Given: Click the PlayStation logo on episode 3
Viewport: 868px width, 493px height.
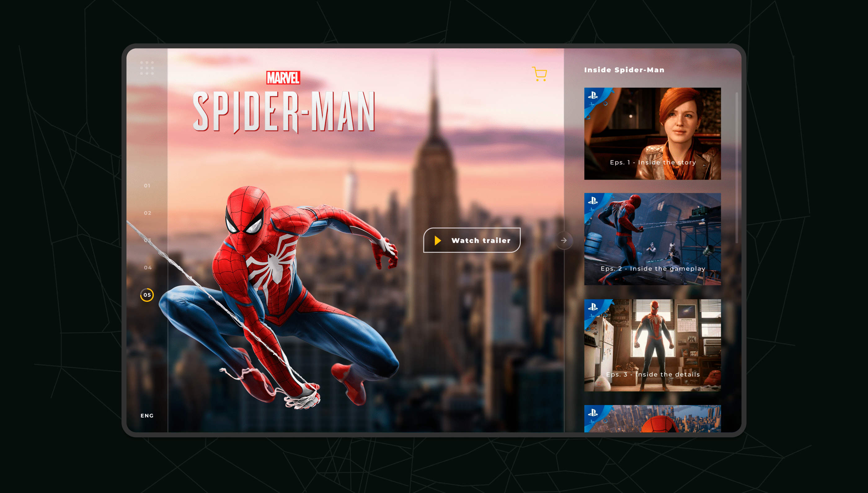Looking at the screenshot, I should (593, 307).
